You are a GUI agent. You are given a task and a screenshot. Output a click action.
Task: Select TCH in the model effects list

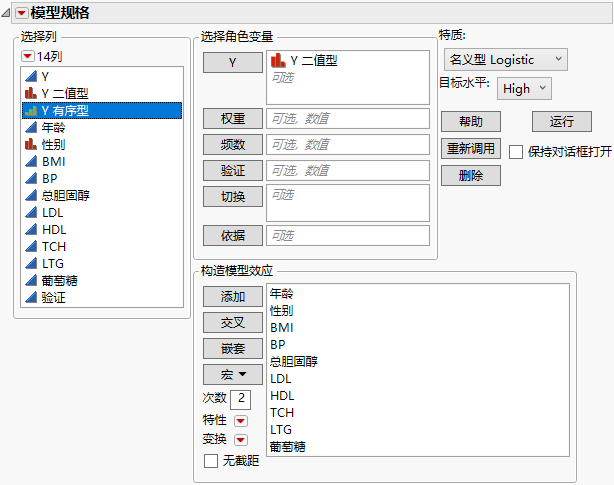tap(282, 413)
